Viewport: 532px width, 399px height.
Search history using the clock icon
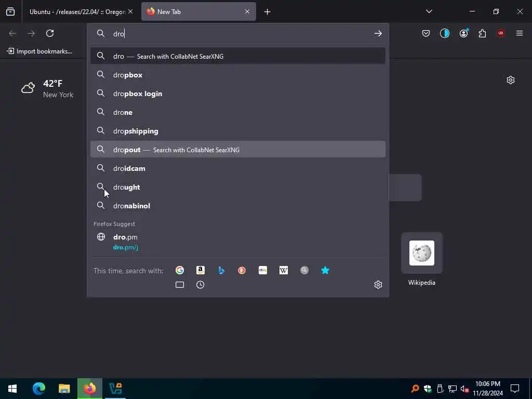(x=200, y=285)
